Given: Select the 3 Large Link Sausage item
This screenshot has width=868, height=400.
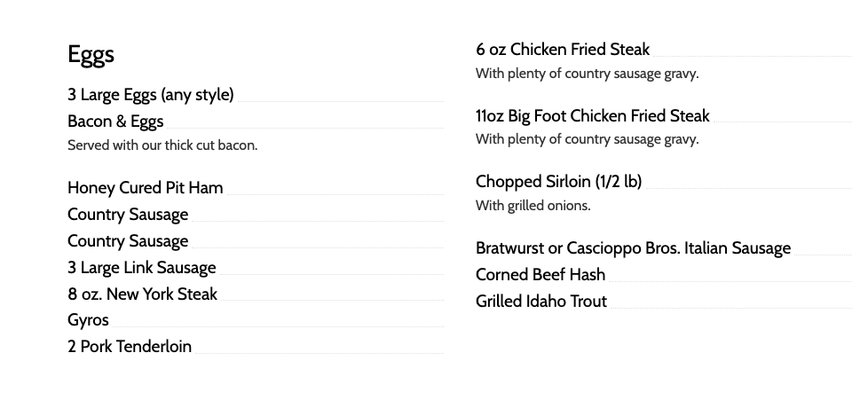Looking at the screenshot, I should (x=142, y=268).
